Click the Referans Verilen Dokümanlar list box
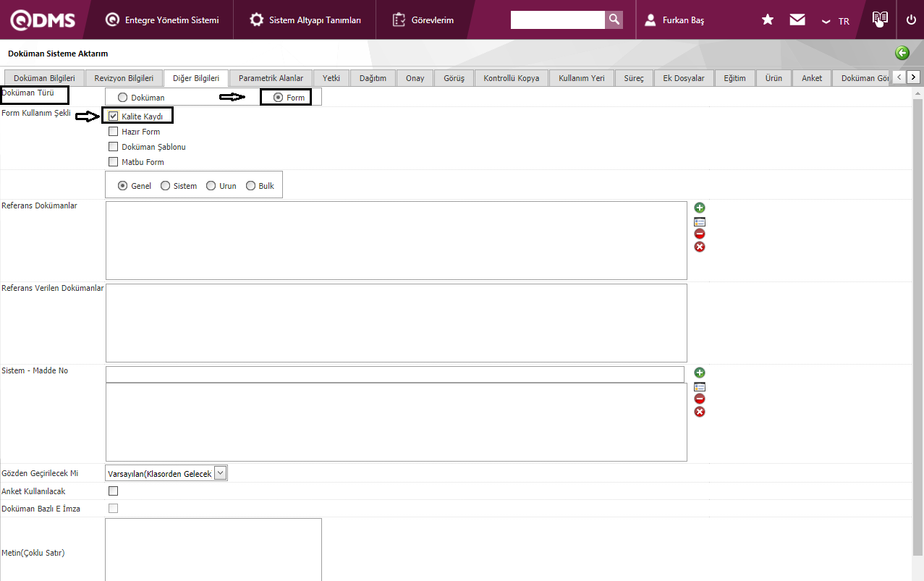This screenshot has width=924, height=581. tap(397, 323)
